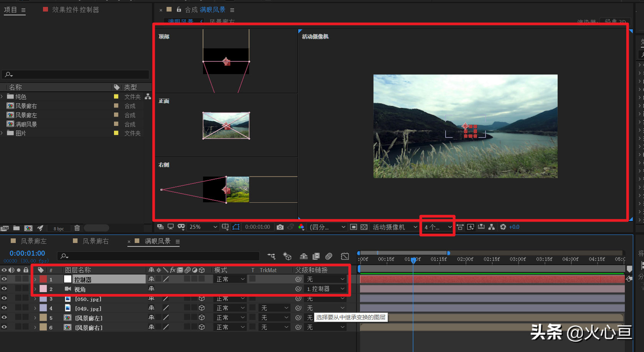The width and height of the screenshot is (644, 352).
Task: Toggle the viewer lock icon next to 合成
Action: point(179,9)
